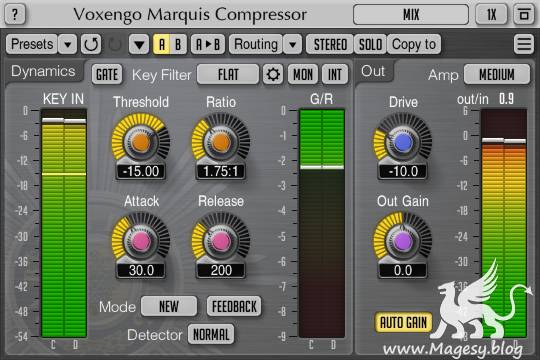Image resolution: width=540 pixels, height=360 pixels.
Task: Click the orange Threshold knob
Action: coord(141,142)
